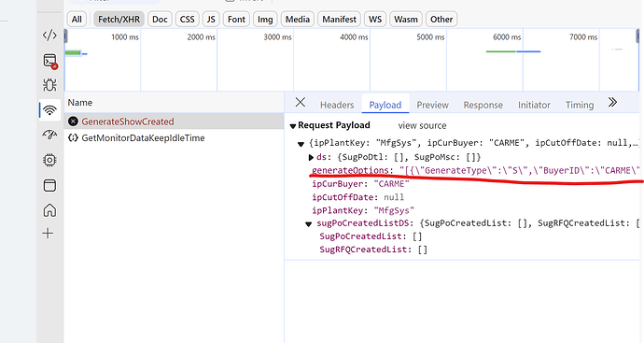Switch to the Response tab

tap(483, 105)
